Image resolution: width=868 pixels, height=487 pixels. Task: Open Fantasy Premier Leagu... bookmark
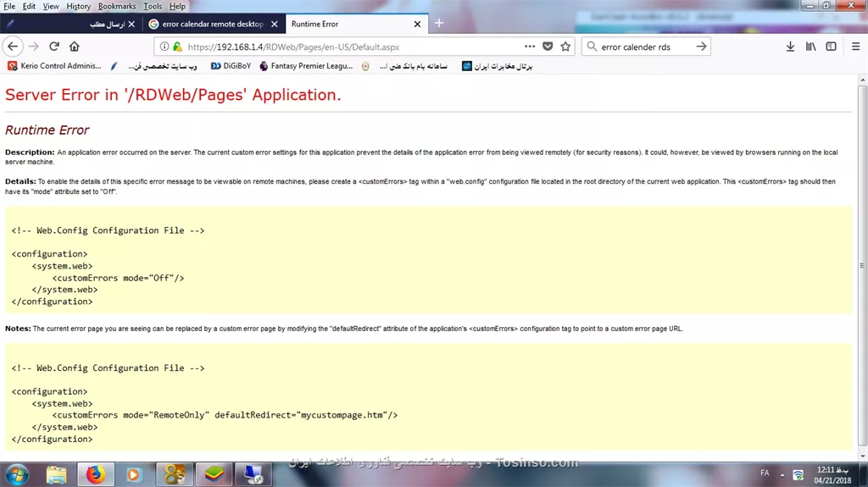tap(305, 66)
